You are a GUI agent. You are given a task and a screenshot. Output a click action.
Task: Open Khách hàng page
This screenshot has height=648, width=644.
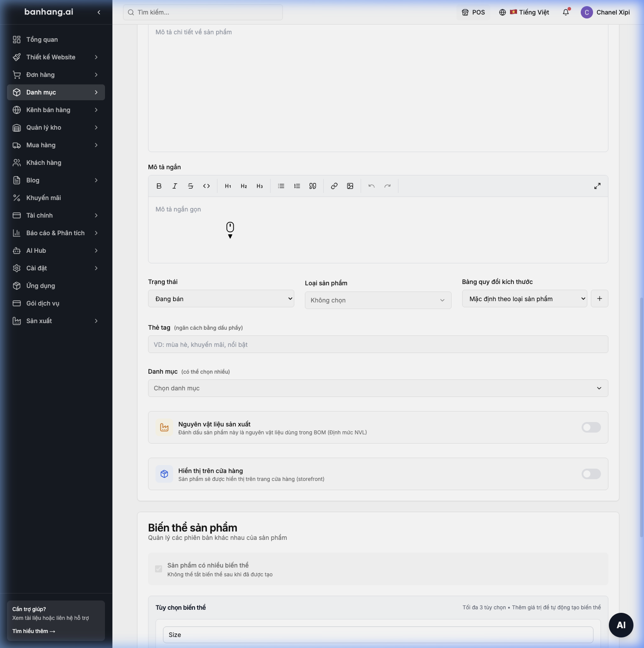(x=56, y=163)
